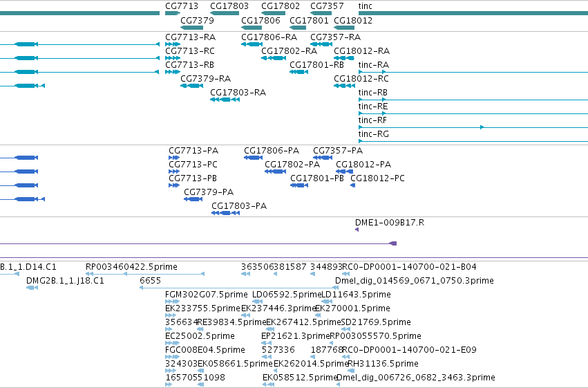Screen dimensions: 588x388
Task: Select the CG7713 gene glyph
Action: [173, 13]
